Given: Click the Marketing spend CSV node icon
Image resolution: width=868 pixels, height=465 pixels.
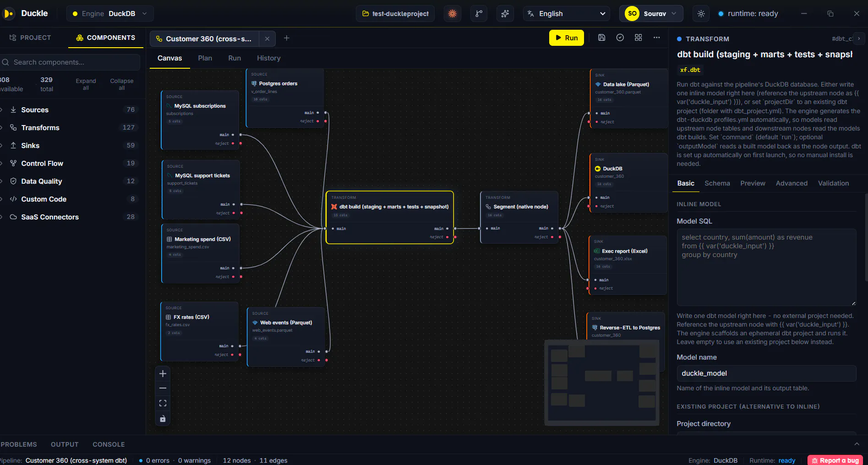Looking at the screenshot, I should (169, 239).
